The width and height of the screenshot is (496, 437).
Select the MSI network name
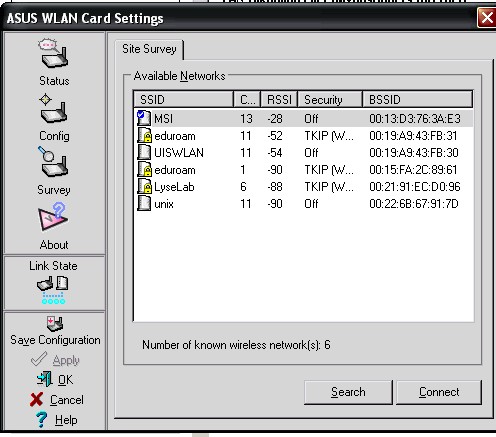pyautogui.click(x=163, y=119)
